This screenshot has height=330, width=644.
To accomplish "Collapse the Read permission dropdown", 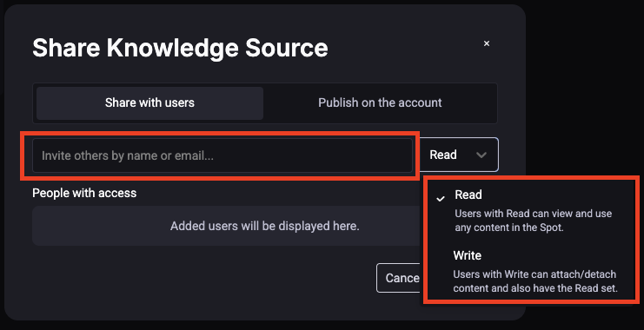I will 458,155.
